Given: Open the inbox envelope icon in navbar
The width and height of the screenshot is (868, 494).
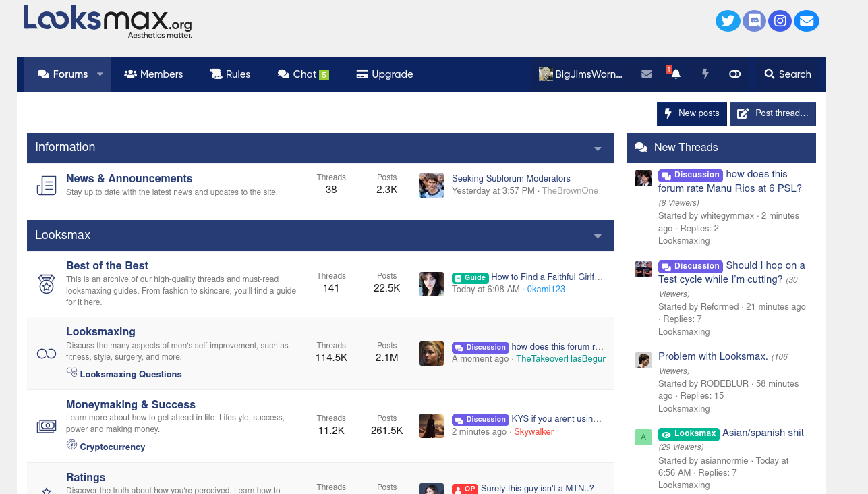Looking at the screenshot, I should click(x=647, y=74).
